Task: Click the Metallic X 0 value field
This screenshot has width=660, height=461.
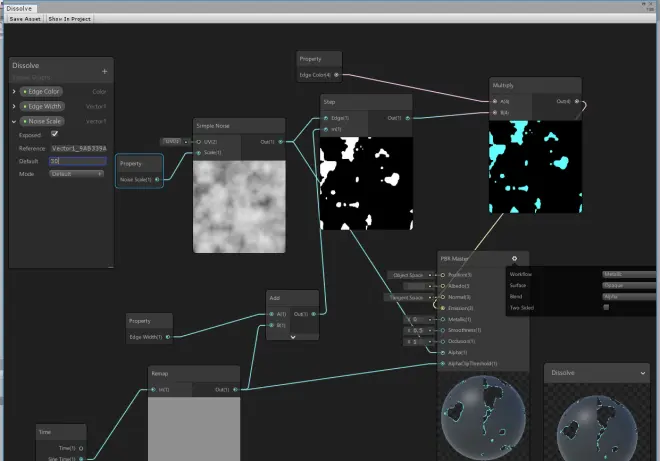Action: tap(418, 320)
